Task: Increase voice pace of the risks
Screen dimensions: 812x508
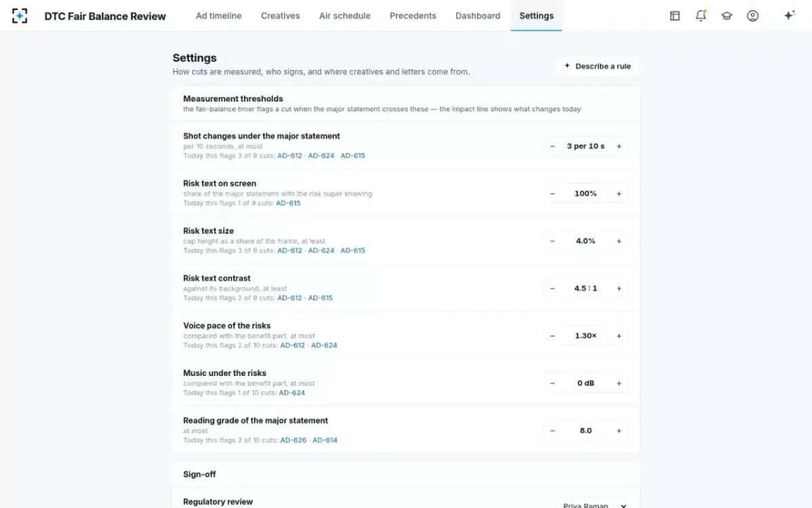Action: point(619,336)
